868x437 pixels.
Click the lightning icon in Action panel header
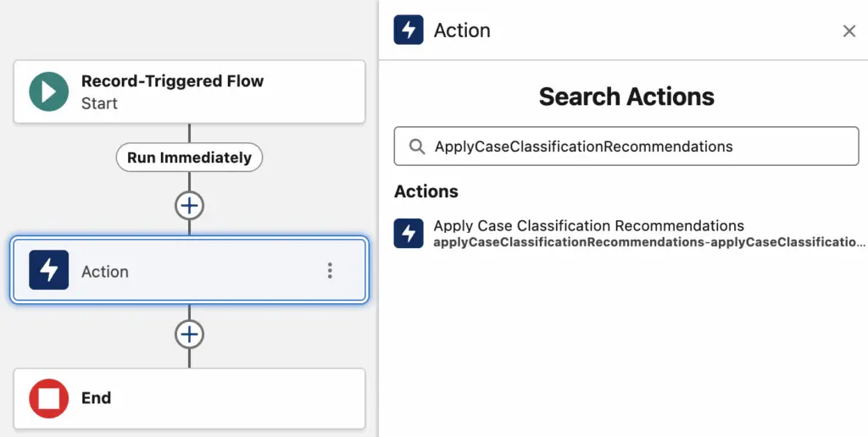coord(409,30)
